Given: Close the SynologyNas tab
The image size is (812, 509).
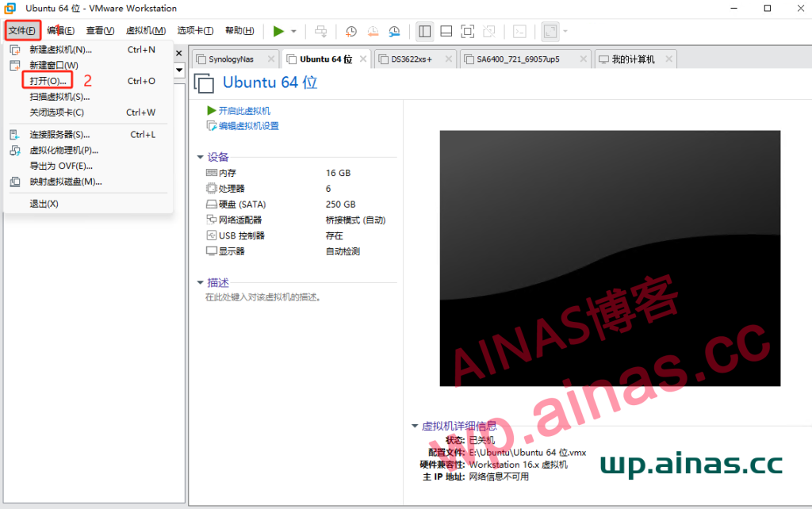Looking at the screenshot, I should click(x=271, y=59).
